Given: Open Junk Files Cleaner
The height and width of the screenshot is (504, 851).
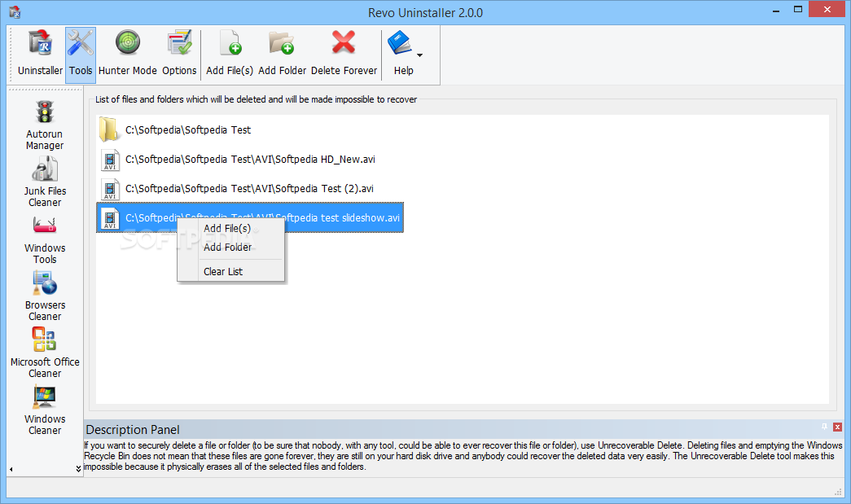Looking at the screenshot, I should [45, 182].
